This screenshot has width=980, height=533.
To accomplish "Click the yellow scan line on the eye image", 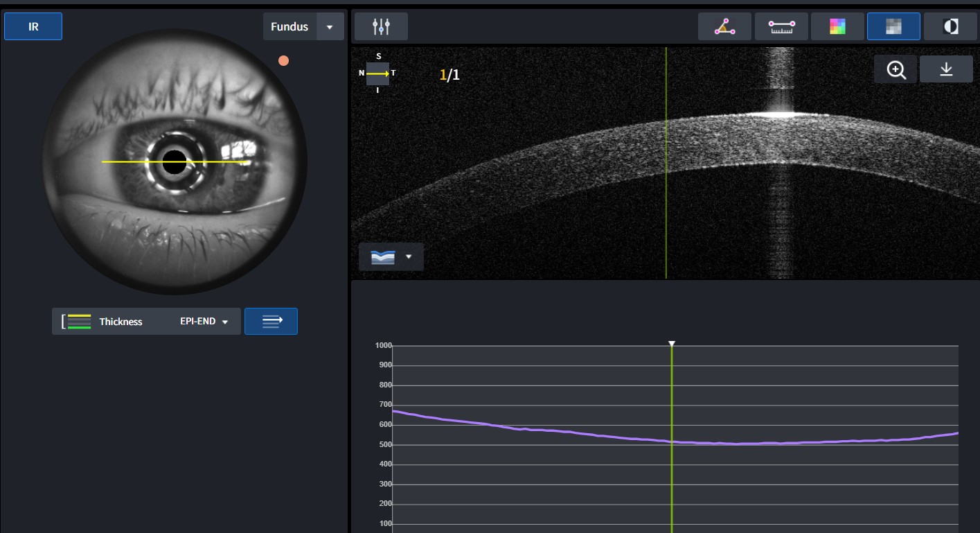I will (132, 161).
